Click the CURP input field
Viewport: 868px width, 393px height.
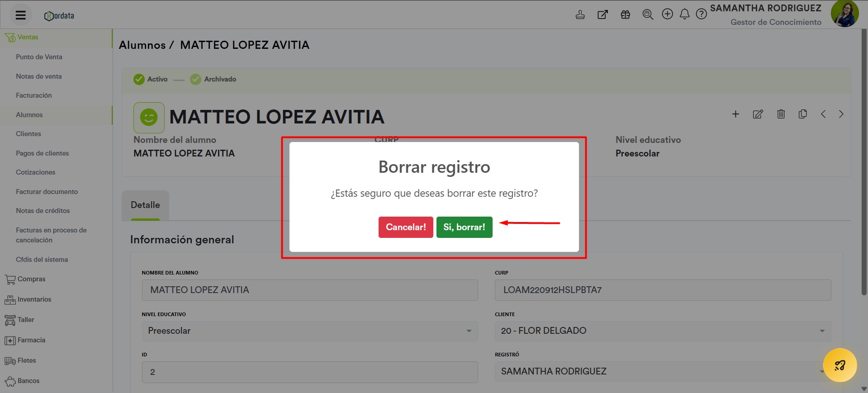[663, 290]
